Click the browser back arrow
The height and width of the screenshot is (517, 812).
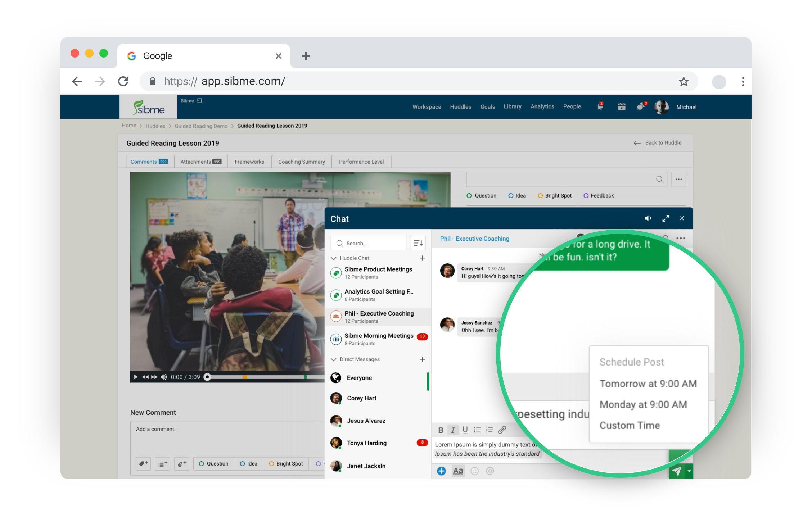pyautogui.click(x=77, y=81)
